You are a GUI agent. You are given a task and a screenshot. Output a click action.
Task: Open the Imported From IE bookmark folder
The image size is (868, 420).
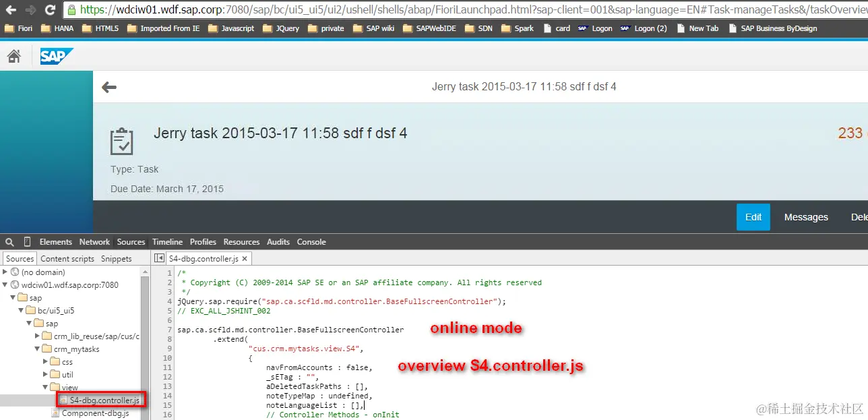point(163,28)
